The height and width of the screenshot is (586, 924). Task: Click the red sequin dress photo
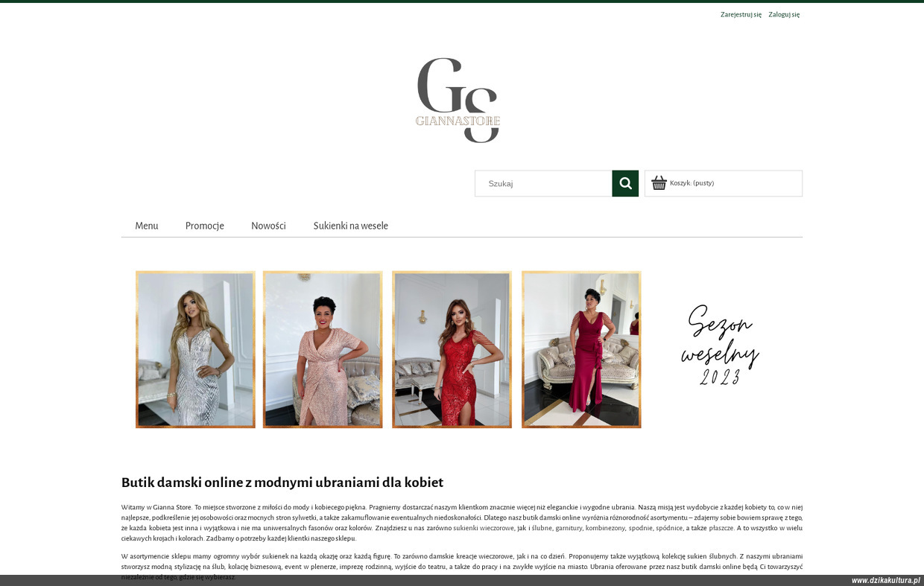point(452,349)
